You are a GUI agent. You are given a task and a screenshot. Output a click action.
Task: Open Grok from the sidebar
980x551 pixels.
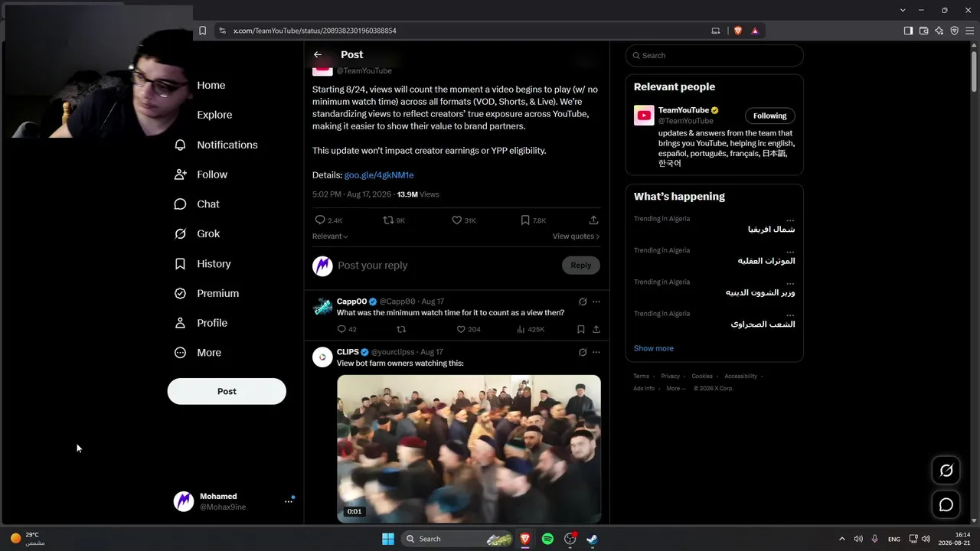tap(198, 234)
